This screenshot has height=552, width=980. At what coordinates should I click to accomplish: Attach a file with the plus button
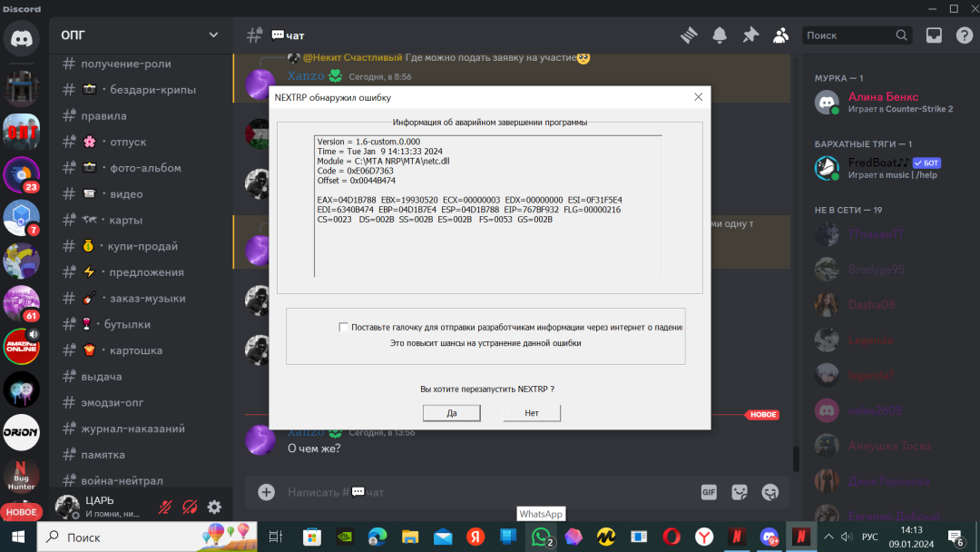pyautogui.click(x=266, y=492)
